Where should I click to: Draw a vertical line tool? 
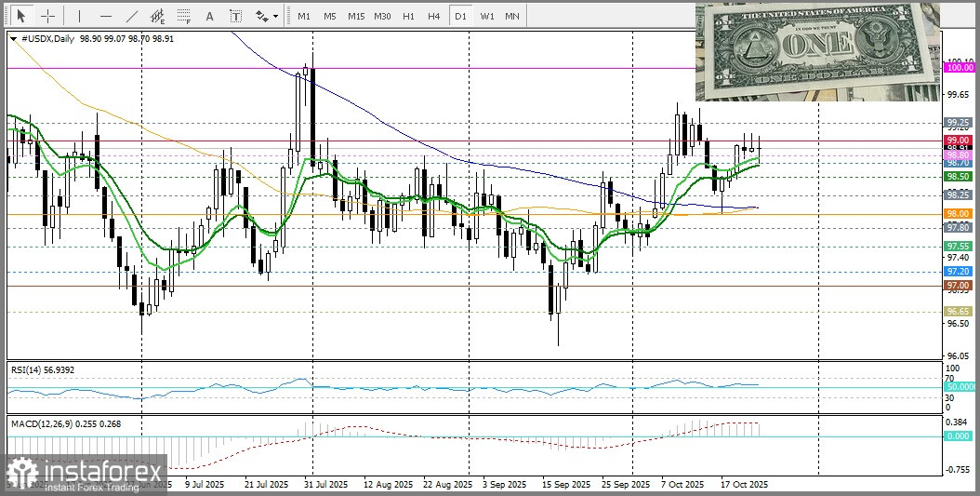pos(79,16)
